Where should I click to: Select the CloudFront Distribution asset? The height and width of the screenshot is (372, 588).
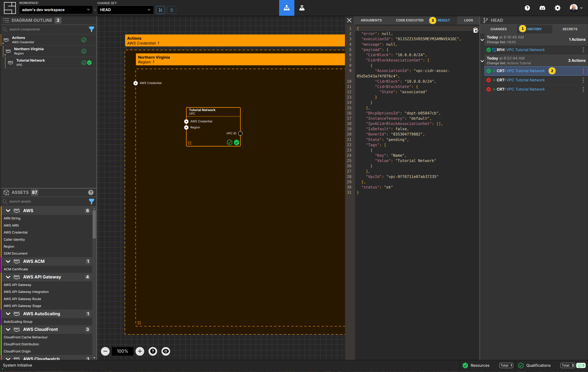pyautogui.click(x=21, y=344)
